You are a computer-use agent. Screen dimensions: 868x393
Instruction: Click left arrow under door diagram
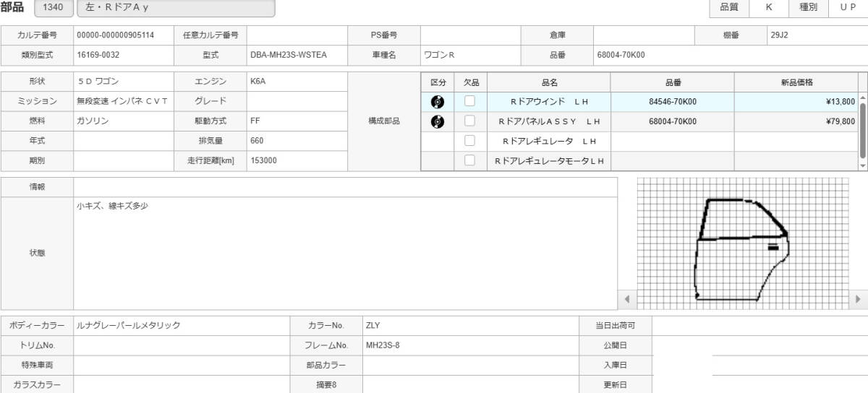(x=627, y=298)
